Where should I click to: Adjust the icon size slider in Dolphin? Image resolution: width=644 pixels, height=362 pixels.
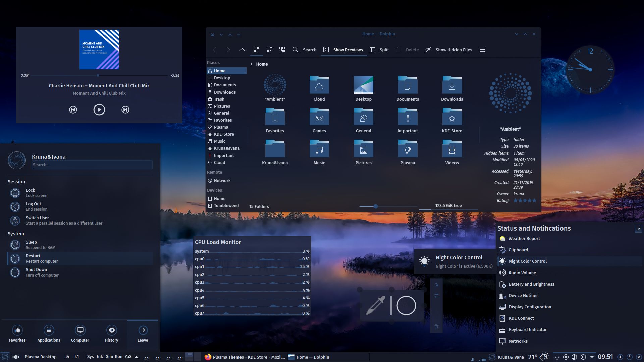376,206
